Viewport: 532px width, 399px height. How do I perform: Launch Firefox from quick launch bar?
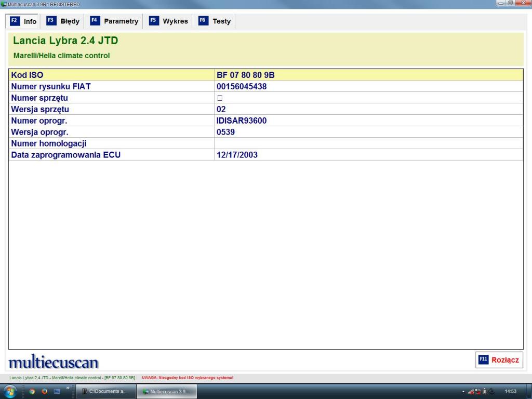click(x=45, y=391)
